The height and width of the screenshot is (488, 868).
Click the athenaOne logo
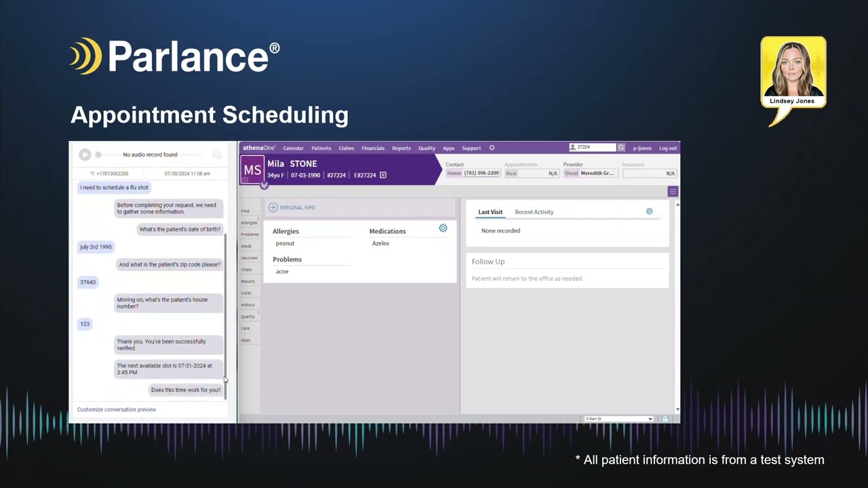click(259, 148)
